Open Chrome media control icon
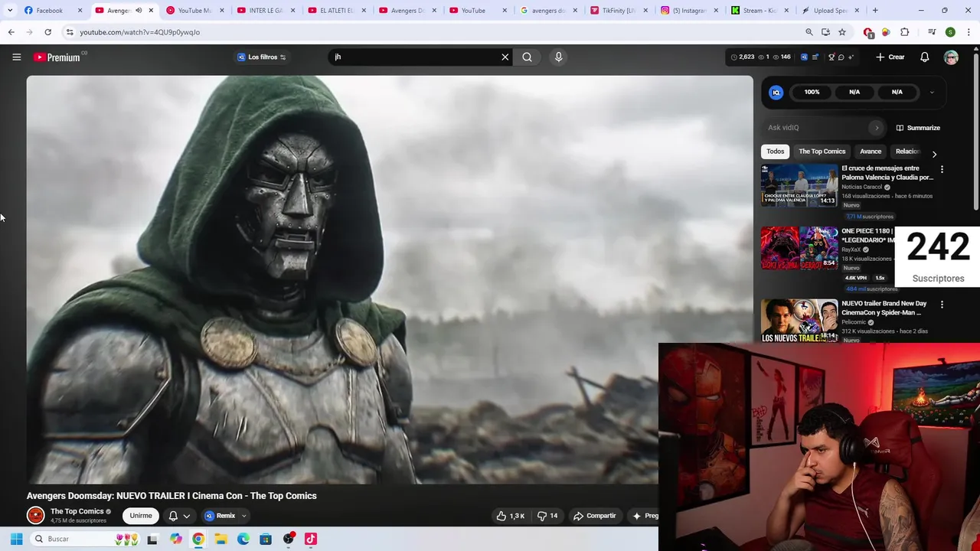This screenshot has height=551, width=980. [x=932, y=32]
